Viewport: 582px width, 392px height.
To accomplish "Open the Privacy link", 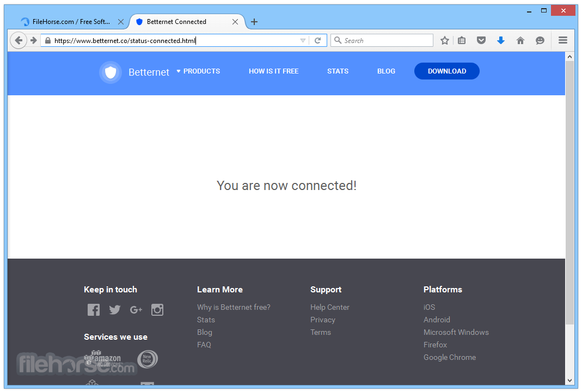I will [323, 320].
